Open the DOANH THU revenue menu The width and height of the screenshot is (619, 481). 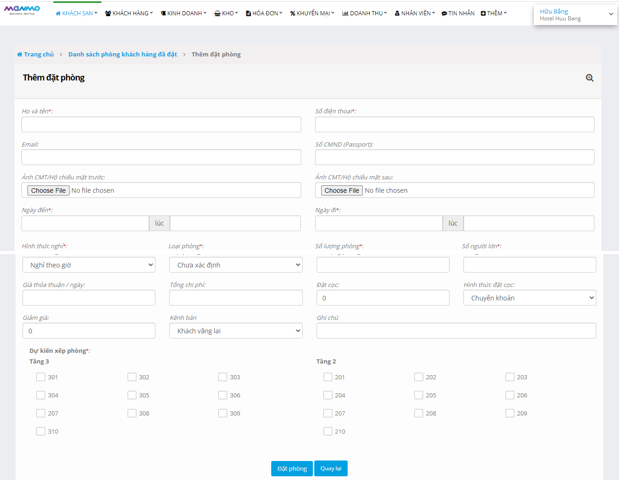point(365,14)
